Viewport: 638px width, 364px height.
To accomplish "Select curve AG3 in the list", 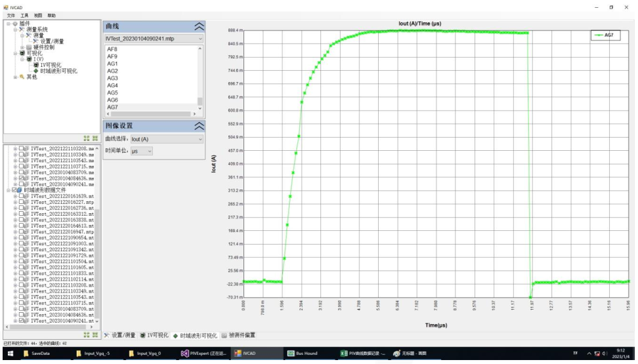I will (113, 78).
